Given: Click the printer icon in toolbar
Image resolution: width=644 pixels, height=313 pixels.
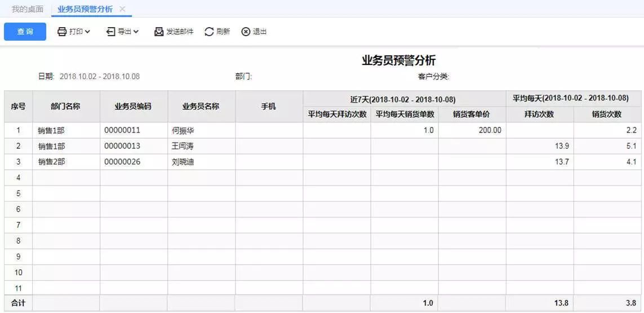Looking at the screenshot, I should (x=62, y=32).
